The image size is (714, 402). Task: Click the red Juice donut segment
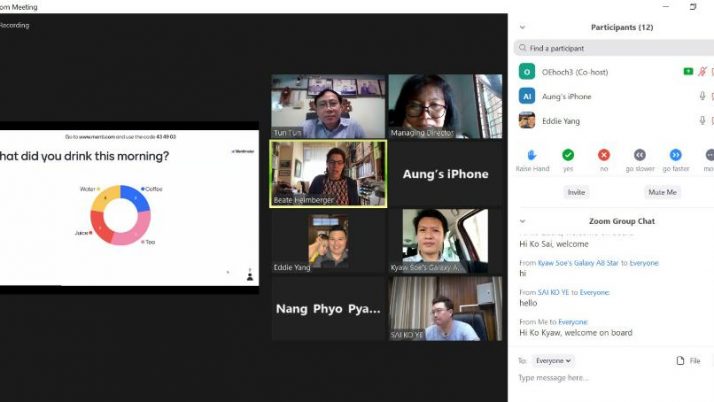[x=100, y=229]
